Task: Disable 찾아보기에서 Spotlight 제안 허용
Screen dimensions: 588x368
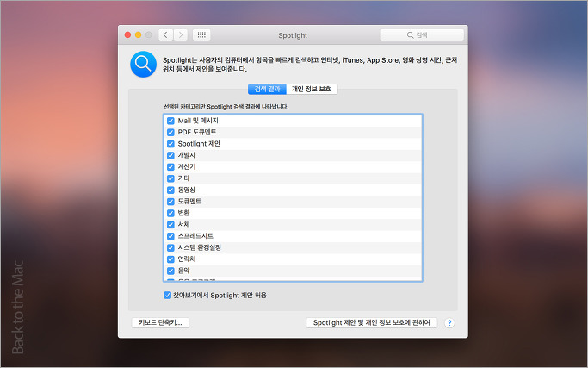Action: coord(168,295)
